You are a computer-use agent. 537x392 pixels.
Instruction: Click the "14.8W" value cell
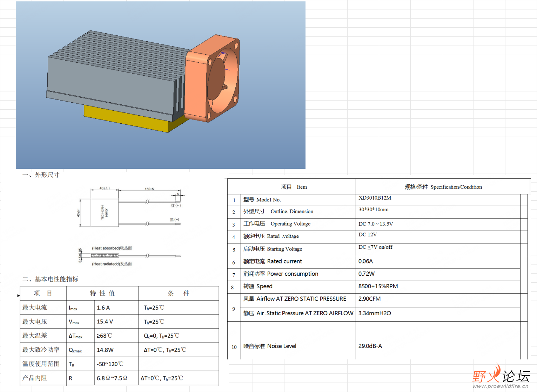coord(116,350)
